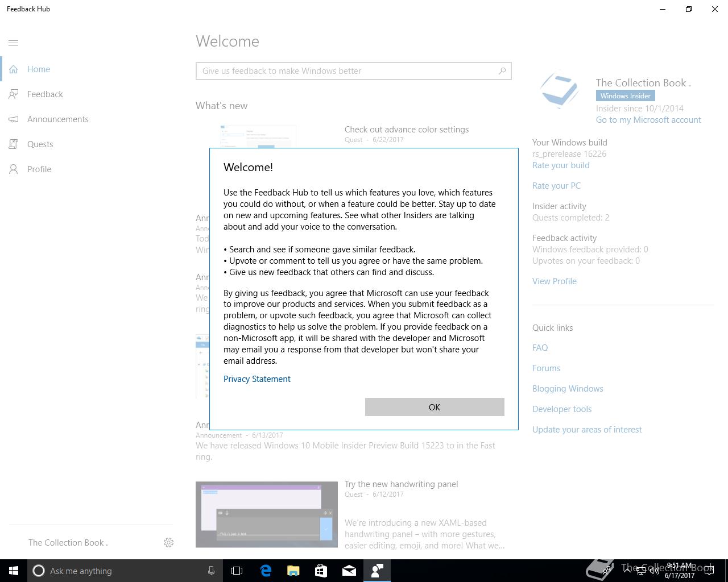Click the volume speaker tray icon
Viewport: 728px width, 582px height.
click(x=655, y=571)
